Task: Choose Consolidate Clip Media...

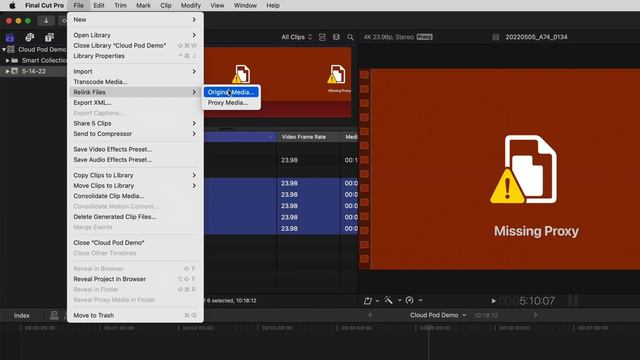Action: click(x=135, y=196)
